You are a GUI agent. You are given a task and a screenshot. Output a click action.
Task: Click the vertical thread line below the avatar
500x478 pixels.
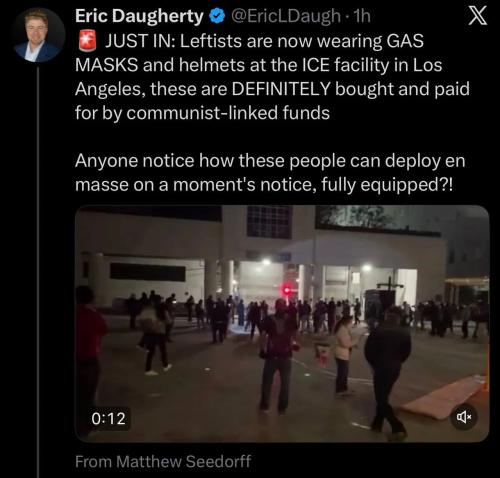pos(38,272)
